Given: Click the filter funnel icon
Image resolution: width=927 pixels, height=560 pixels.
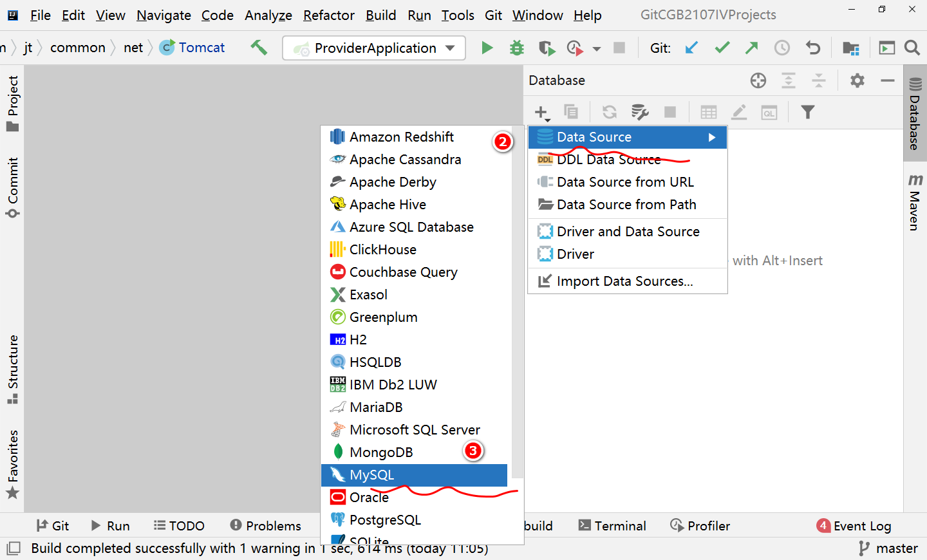Looking at the screenshot, I should tap(808, 112).
